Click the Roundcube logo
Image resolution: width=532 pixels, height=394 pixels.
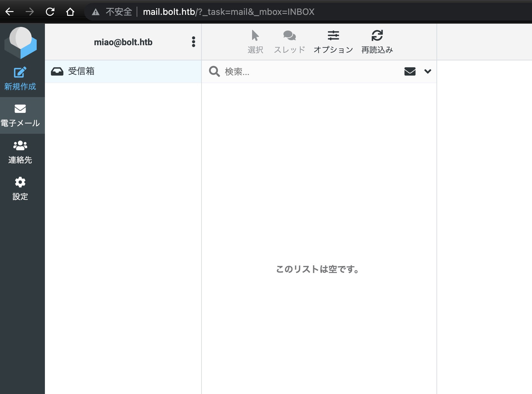tap(21, 43)
